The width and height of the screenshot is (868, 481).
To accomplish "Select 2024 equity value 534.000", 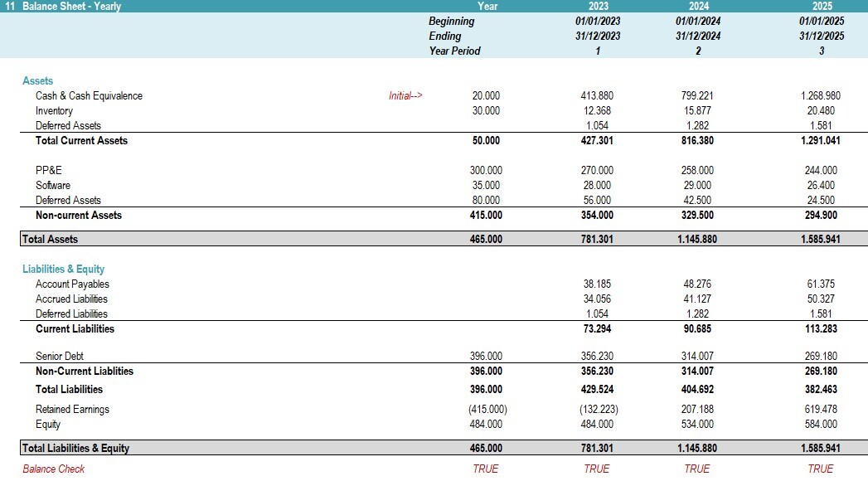I will tap(697, 424).
